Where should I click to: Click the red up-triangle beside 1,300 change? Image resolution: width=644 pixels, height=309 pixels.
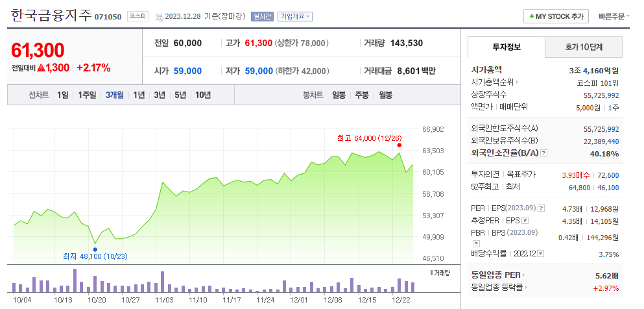[x=41, y=68]
